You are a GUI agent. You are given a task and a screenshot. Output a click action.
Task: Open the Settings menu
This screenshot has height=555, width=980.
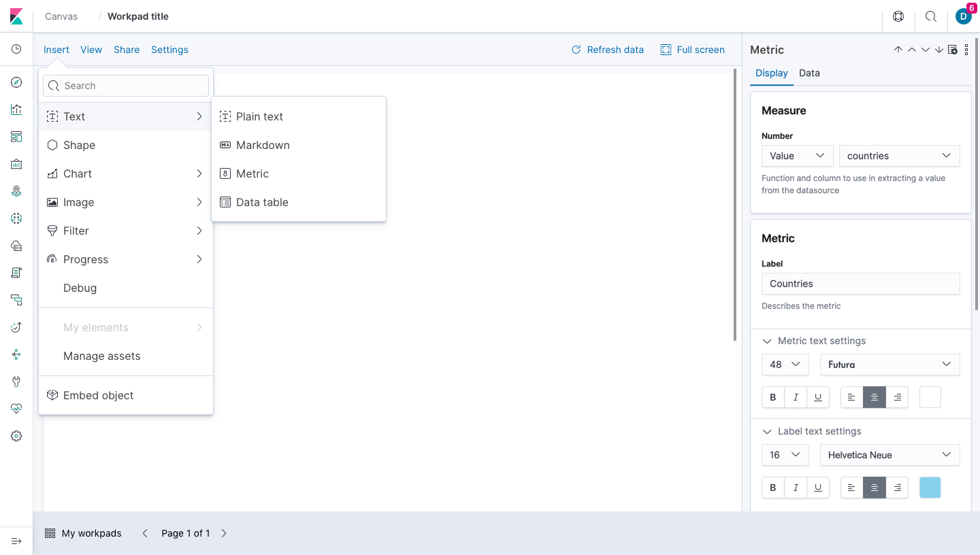[x=169, y=50]
